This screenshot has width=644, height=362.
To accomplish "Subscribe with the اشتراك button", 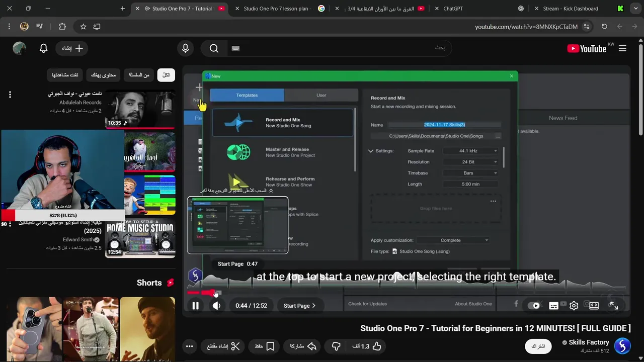I will [538, 346].
